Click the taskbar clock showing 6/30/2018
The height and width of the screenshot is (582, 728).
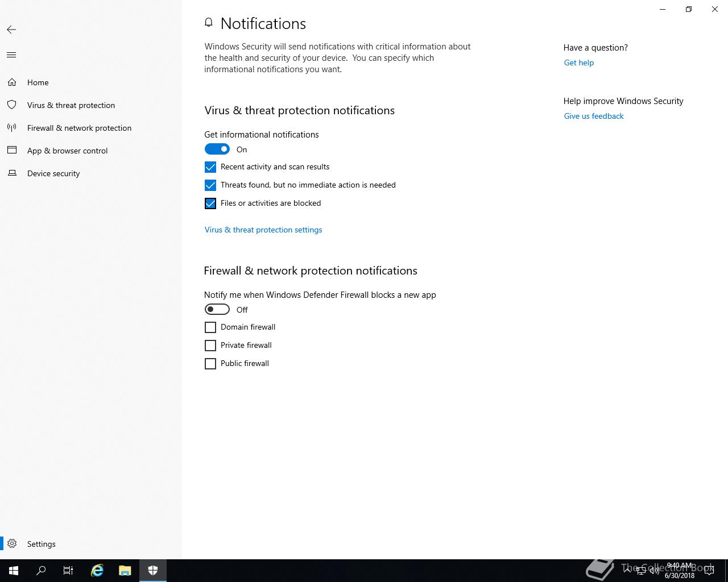tap(680, 571)
